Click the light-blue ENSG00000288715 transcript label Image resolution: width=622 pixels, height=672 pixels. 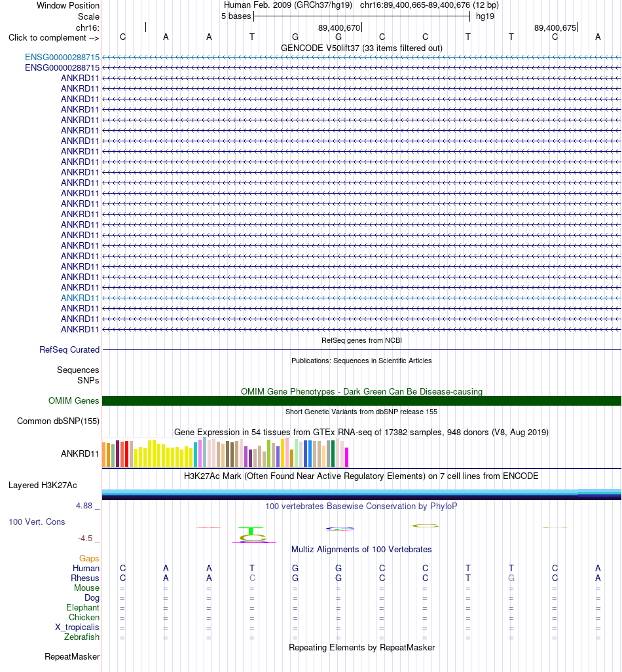click(62, 58)
